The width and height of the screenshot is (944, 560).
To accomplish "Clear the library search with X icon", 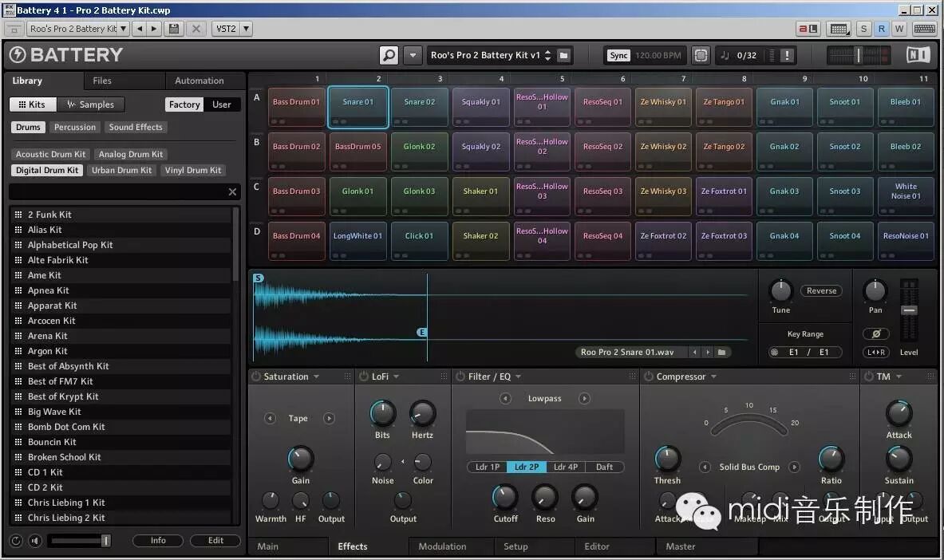I will pos(232,191).
